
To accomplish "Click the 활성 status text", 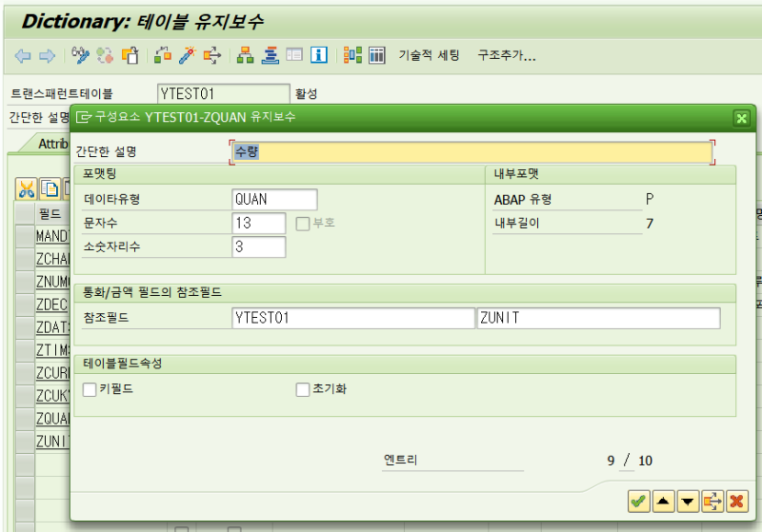I will pyautogui.click(x=306, y=93).
